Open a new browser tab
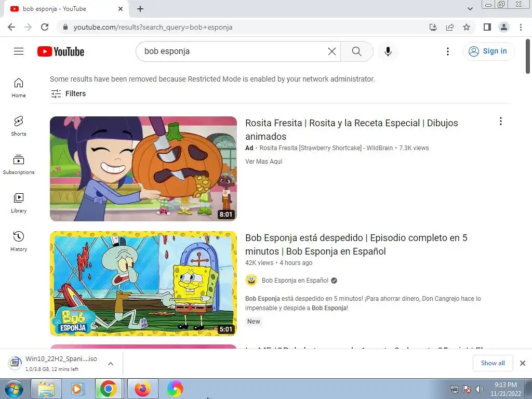 tap(140, 9)
